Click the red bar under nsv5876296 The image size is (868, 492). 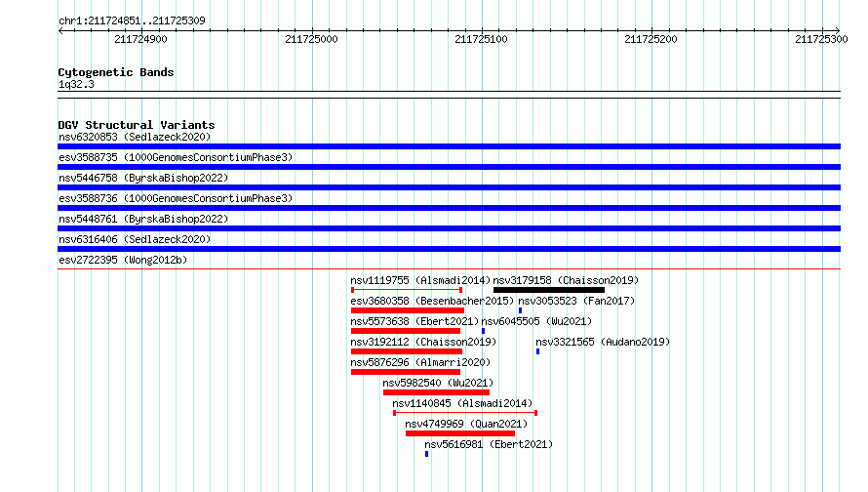[406, 372]
